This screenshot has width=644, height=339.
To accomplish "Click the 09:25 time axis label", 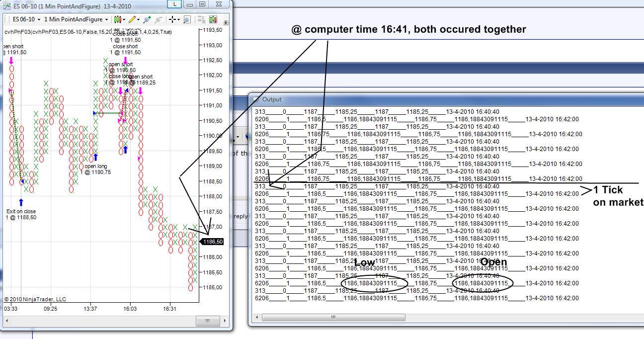I will (x=50, y=309).
